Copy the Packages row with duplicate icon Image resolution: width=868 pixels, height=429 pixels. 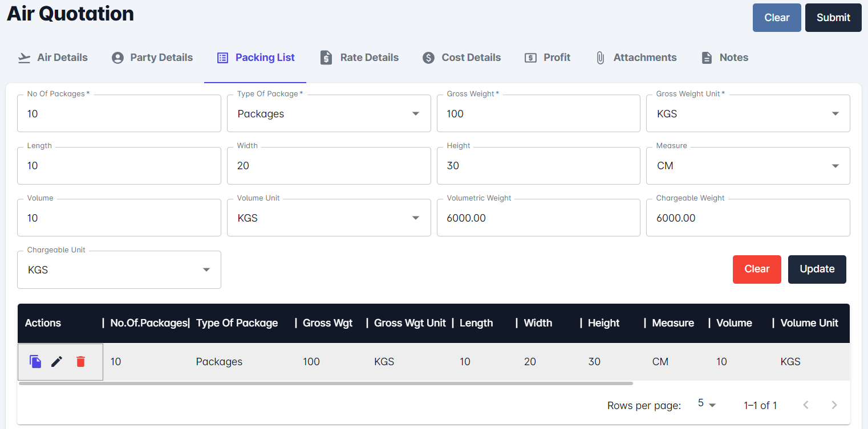[x=35, y=361]
